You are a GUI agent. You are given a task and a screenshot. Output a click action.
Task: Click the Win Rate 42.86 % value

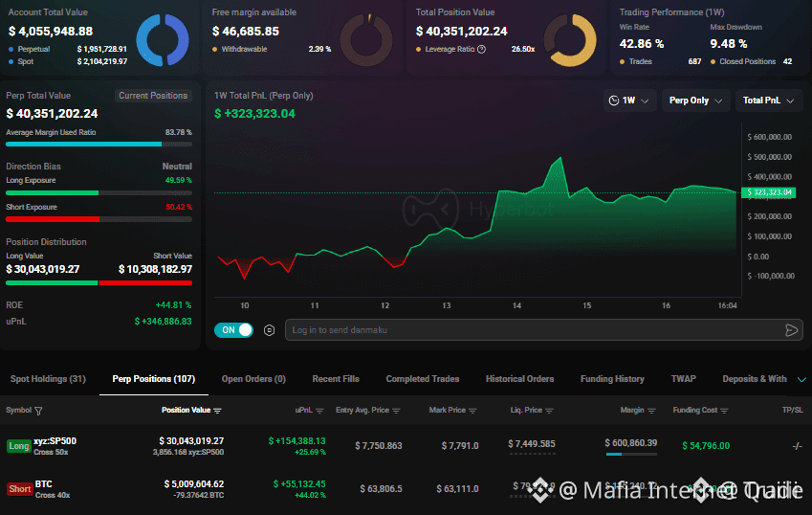pyautogui.click(x=642, y=44)
